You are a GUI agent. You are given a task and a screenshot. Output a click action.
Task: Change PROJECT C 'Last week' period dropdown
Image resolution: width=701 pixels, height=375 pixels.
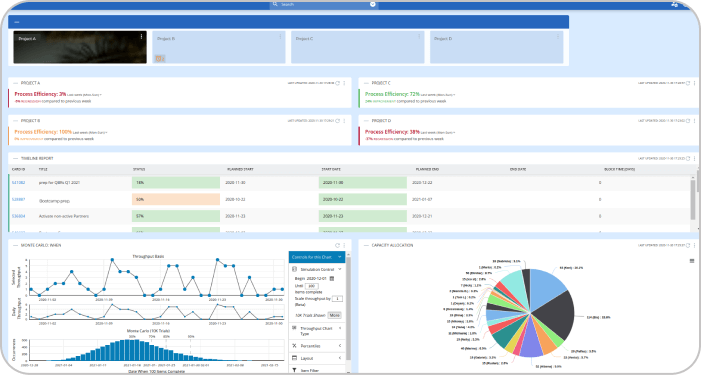(x=438, y=95)
